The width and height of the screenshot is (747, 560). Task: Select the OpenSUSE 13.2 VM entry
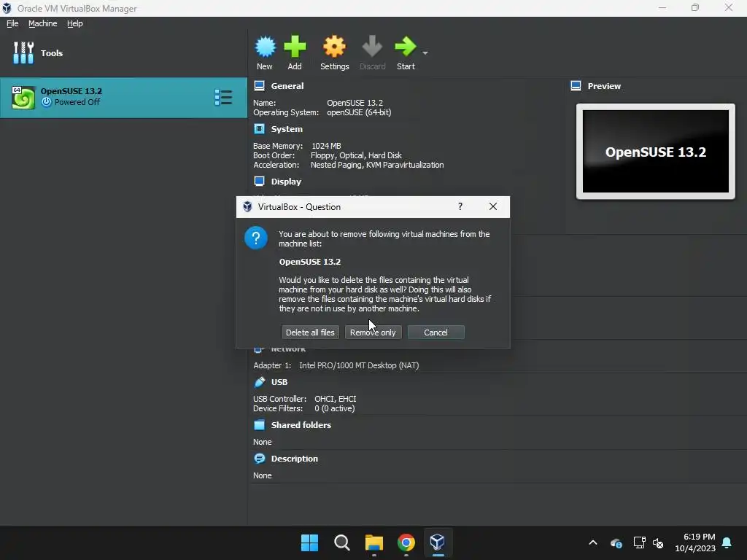[x=123, y=98]
